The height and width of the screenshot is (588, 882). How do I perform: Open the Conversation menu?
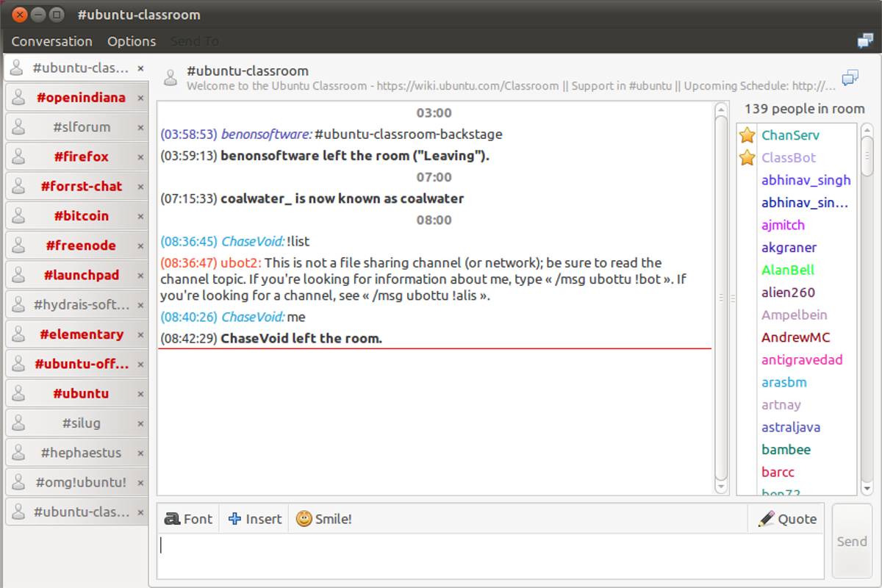(51, 41)
